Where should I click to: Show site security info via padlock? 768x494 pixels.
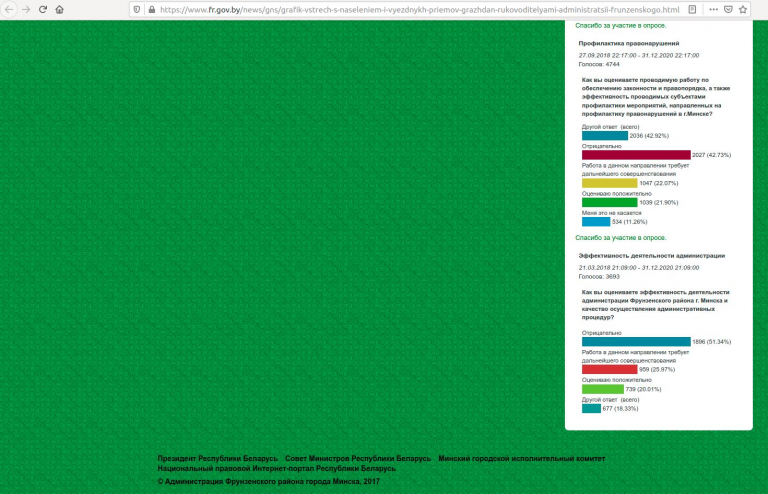click(x=150, y=9)
